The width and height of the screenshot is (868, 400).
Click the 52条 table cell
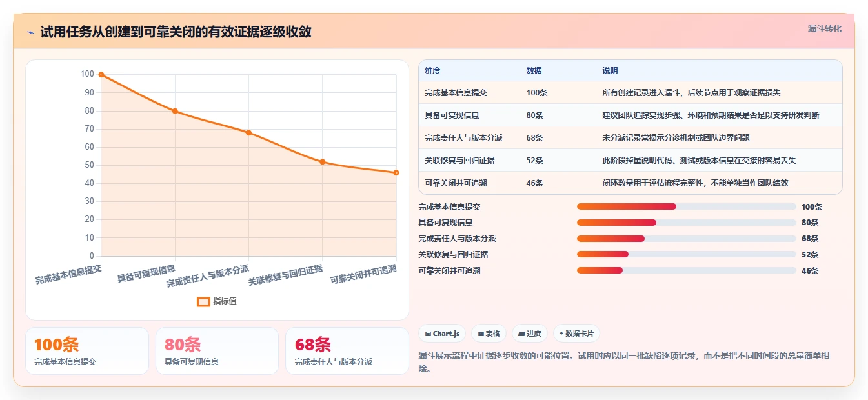click(x=534, y=161)
